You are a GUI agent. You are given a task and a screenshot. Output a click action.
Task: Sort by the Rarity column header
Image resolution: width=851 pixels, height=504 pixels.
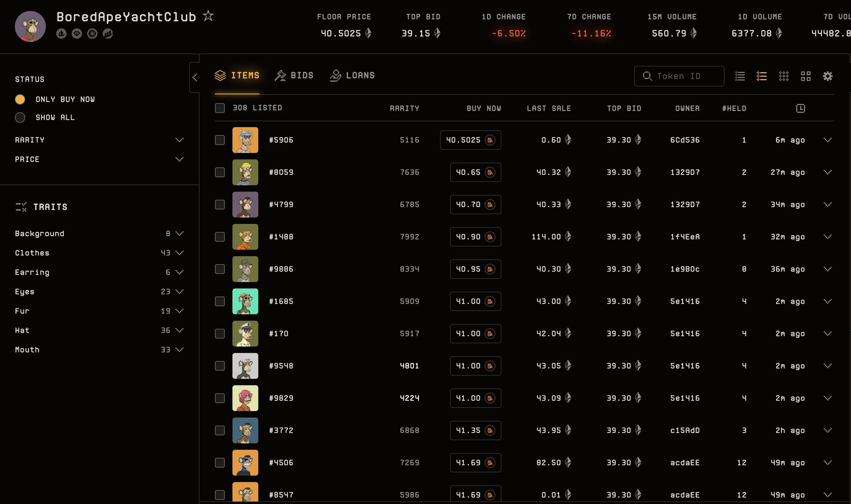[404, 108]
